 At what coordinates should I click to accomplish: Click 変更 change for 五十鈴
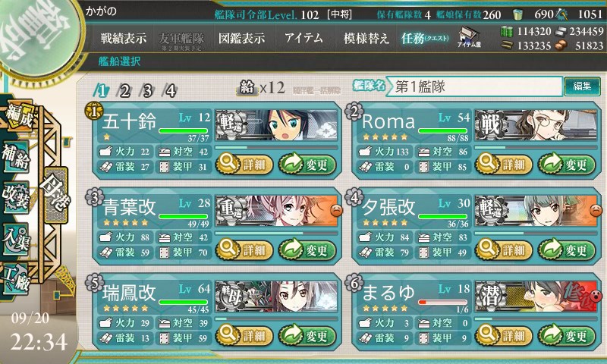pos(307,165)
